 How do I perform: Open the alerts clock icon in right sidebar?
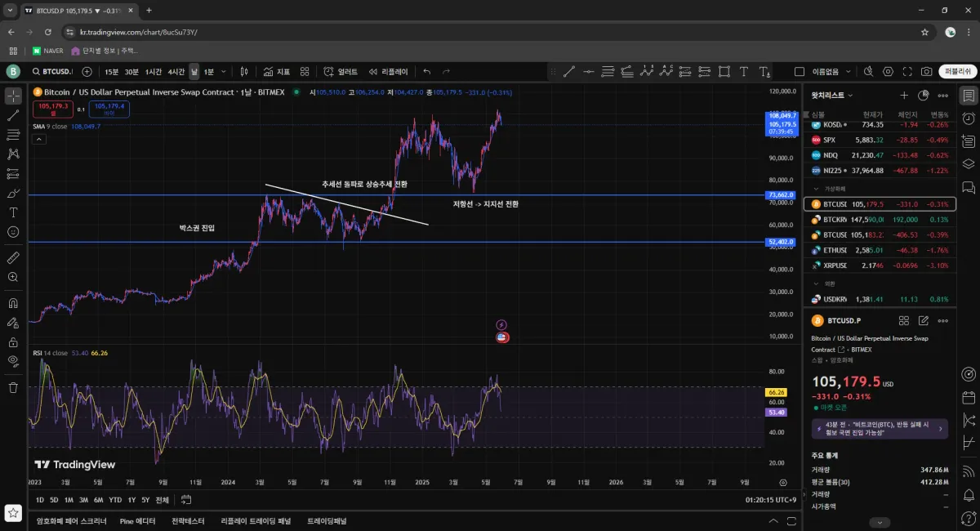point(969,118)
